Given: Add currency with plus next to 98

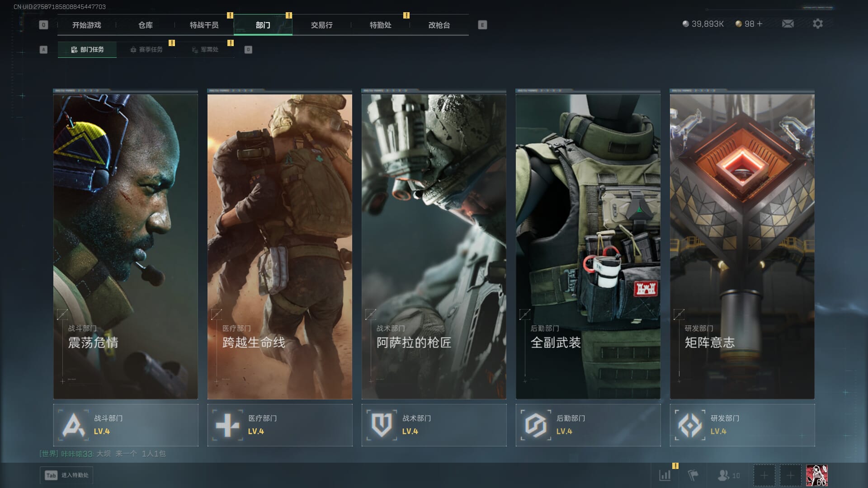Looking at the screenshot, I should (x=759, y=24).
